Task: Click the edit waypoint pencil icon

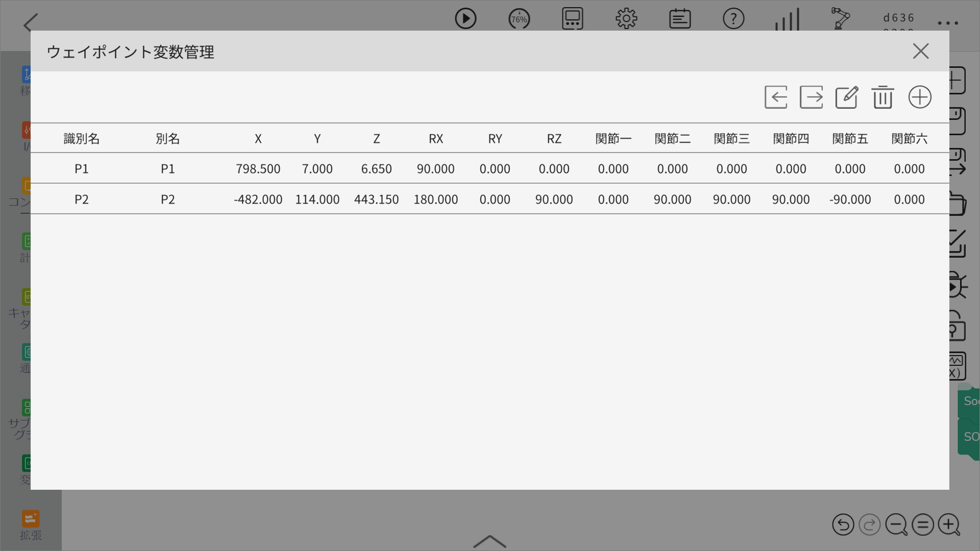Action: point(847,97)
